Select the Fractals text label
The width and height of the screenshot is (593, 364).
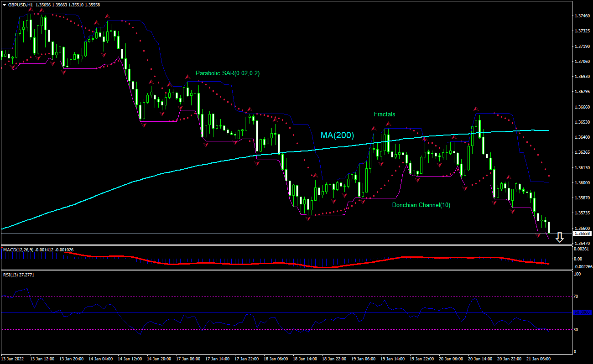point(385,114)
